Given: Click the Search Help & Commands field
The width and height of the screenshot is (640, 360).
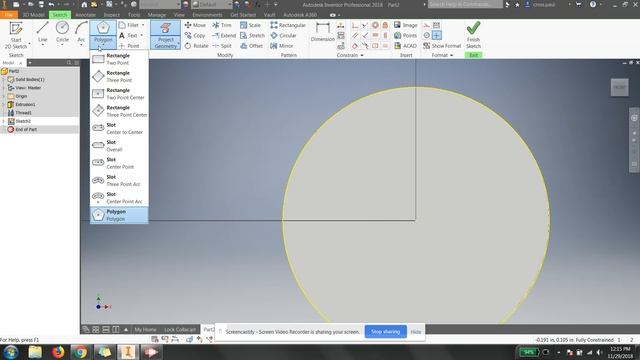Looking at the screenshot, I should [465, 4].
